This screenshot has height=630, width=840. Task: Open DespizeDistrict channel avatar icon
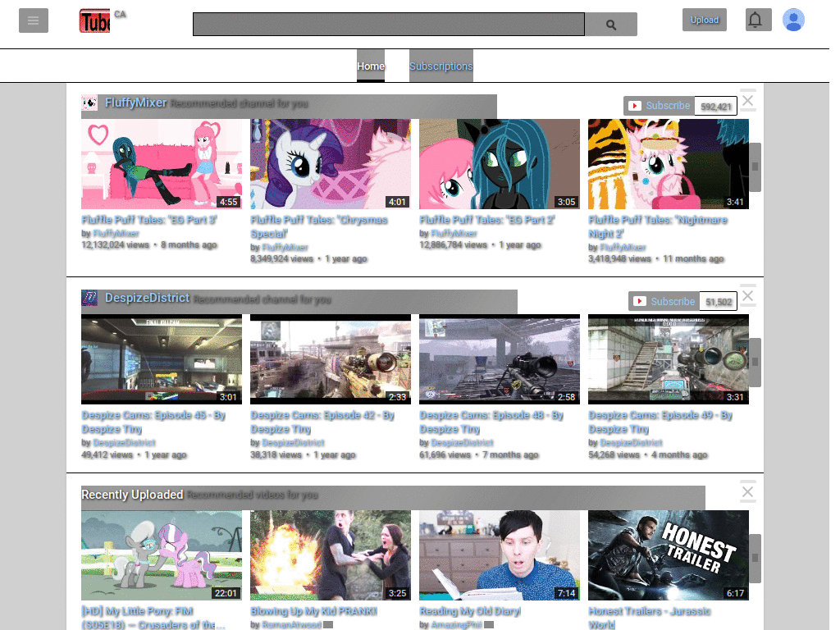(x=89, y=297)
